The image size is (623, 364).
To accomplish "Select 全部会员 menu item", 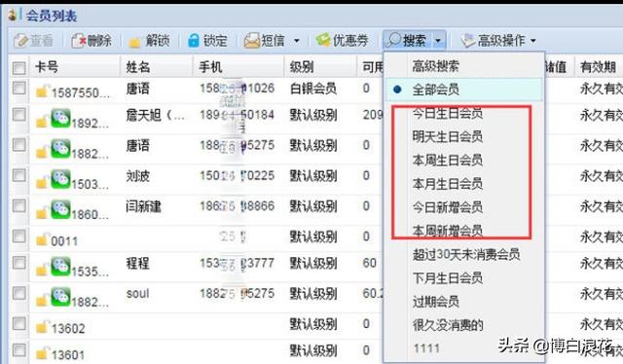I will coord(463,90).
